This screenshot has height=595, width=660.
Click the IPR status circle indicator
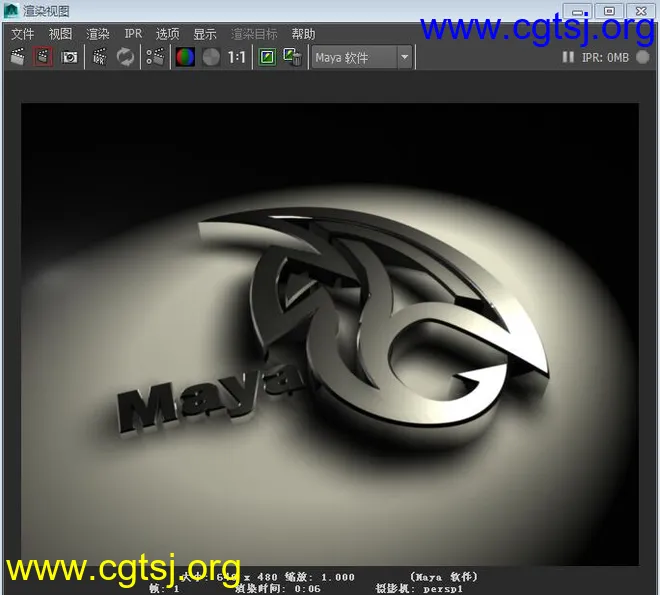642,57
